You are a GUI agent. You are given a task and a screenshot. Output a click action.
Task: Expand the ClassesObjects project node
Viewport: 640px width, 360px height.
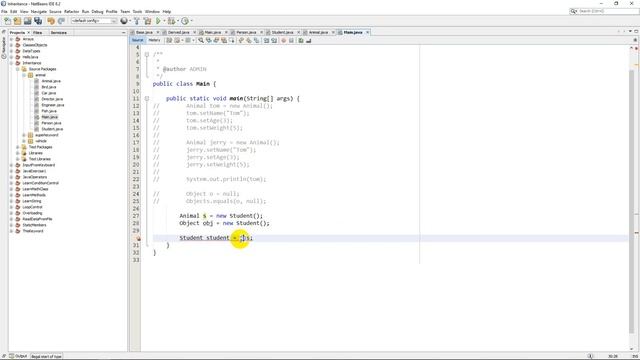[11, 45]
